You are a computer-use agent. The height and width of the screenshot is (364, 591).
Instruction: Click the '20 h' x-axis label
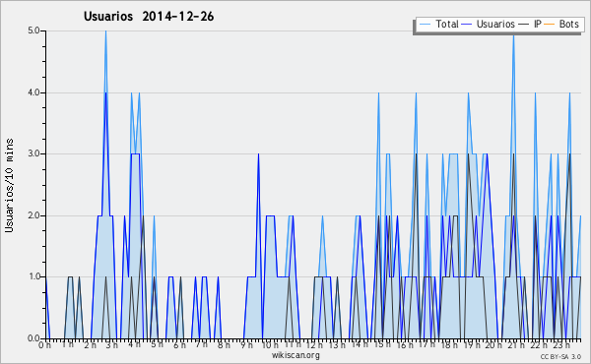[x=493, y=345]
